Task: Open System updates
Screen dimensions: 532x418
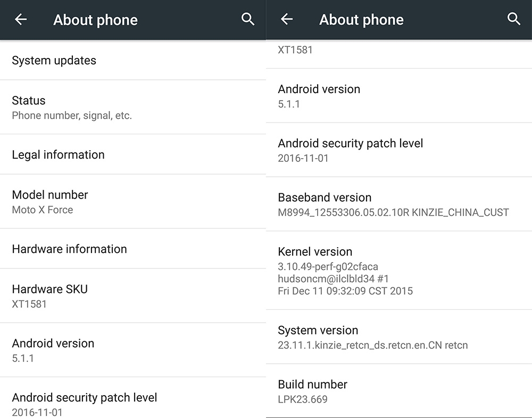Action: pos(132,61)
